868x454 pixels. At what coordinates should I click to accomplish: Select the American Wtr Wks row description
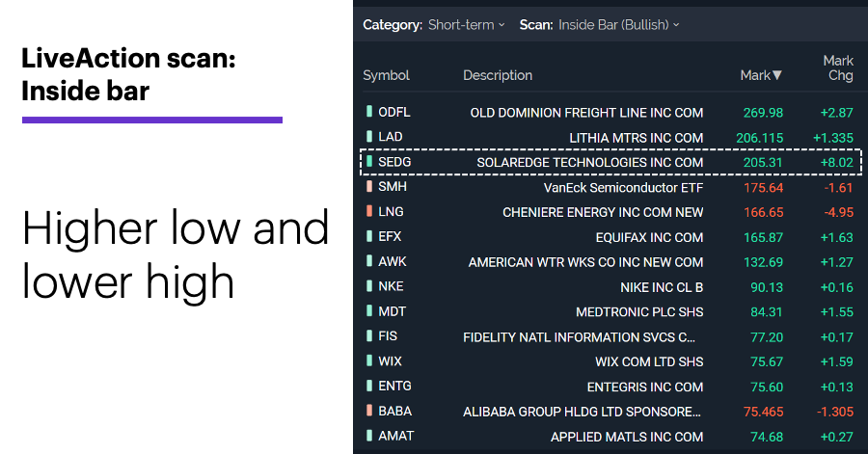tap(585, 262)
